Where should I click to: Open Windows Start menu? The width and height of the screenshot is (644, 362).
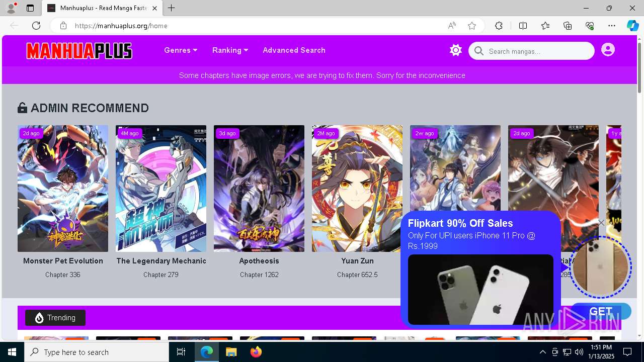tap(12, 352)
